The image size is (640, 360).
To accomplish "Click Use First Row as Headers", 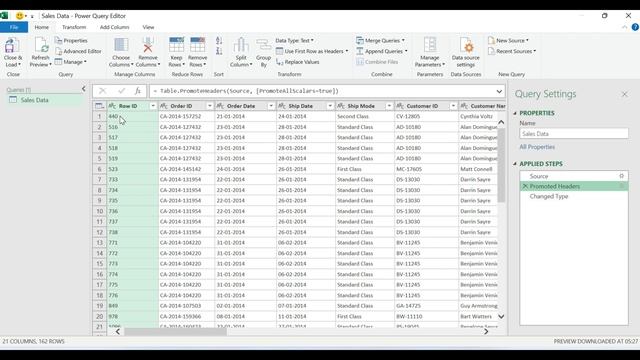I will [312, 51].
